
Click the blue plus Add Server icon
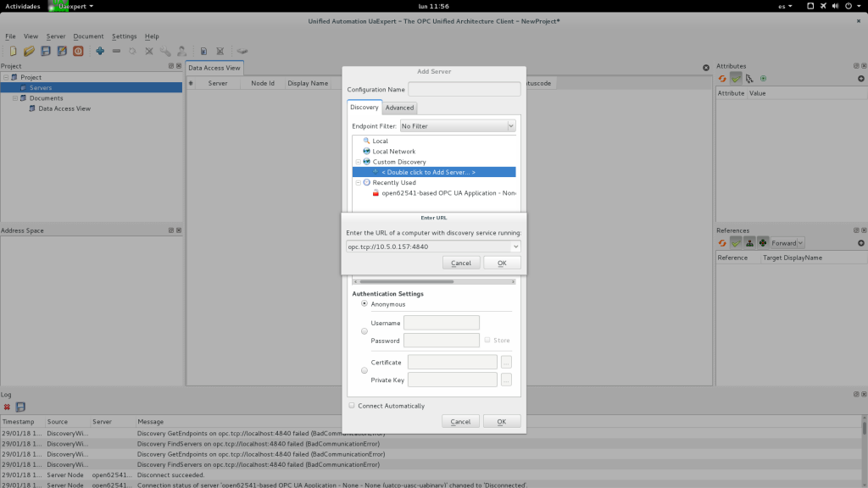(x=100, y=51)
